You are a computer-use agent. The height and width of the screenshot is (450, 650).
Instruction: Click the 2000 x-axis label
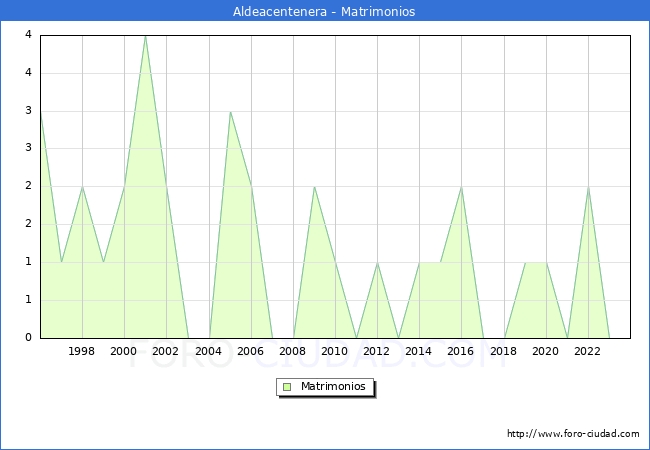tap(124, 351)
